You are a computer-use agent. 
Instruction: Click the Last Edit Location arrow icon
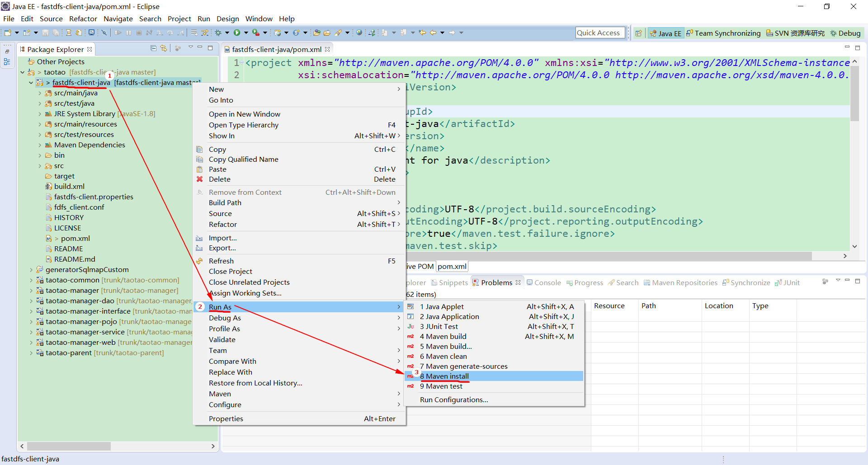422,33
